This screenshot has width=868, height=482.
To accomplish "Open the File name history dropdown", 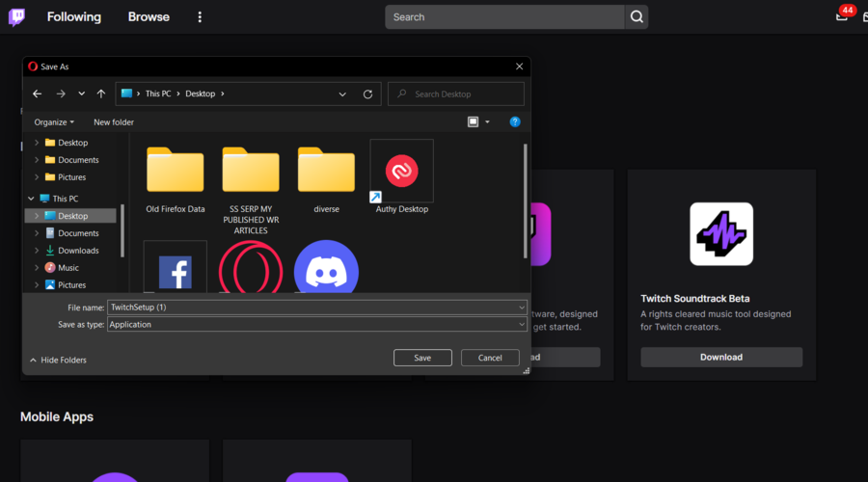I will point(522,308).
